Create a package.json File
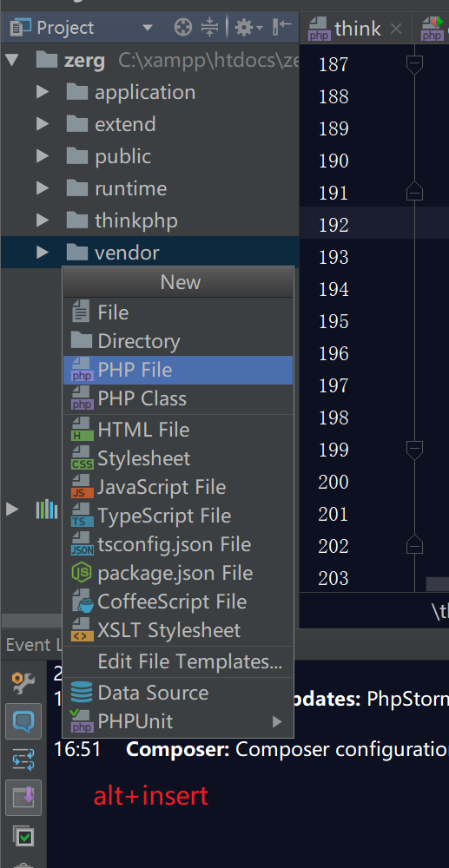The image size is (449, 868). 178,574
